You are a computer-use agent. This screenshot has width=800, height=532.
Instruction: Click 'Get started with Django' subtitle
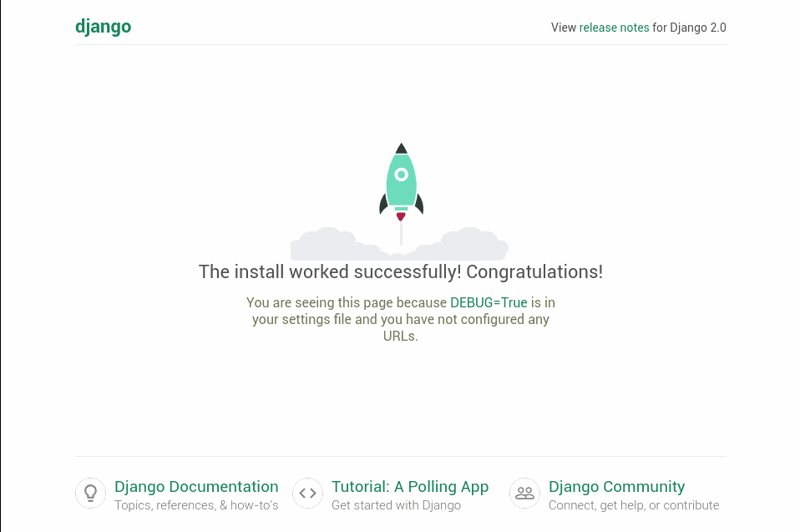pos(396,505)
